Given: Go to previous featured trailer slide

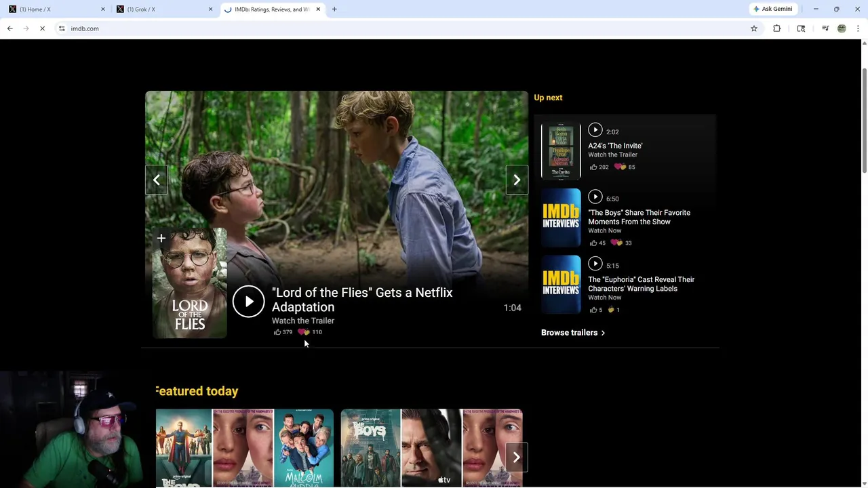Looking at the screenshot, I should coord(157,180).
